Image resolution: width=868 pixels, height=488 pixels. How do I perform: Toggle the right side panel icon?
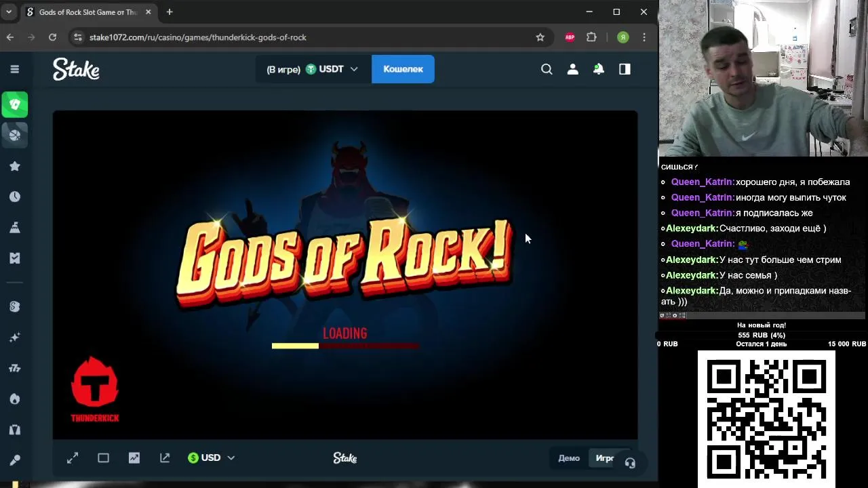625,69
